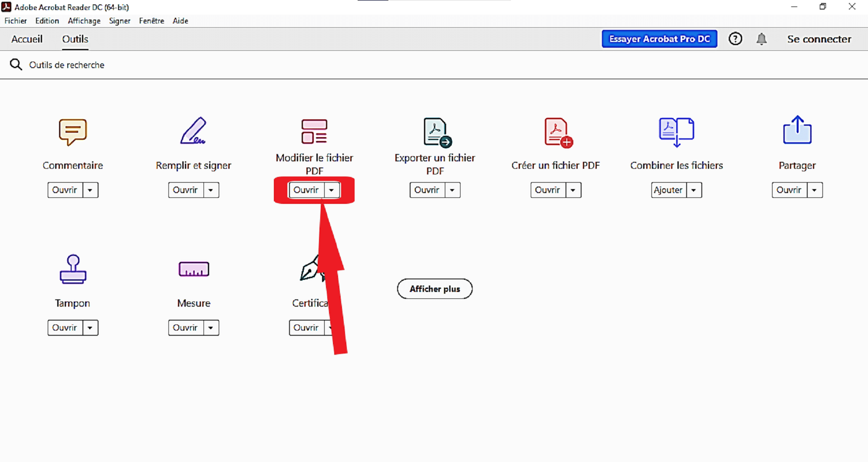
Task: Click the Exporter un fichier PDF icon
Action: (437, 132)
